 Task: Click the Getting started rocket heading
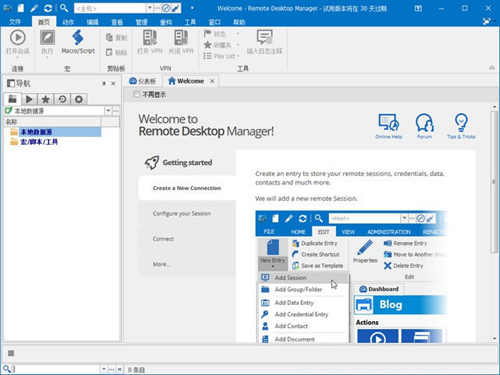(179, 163)
